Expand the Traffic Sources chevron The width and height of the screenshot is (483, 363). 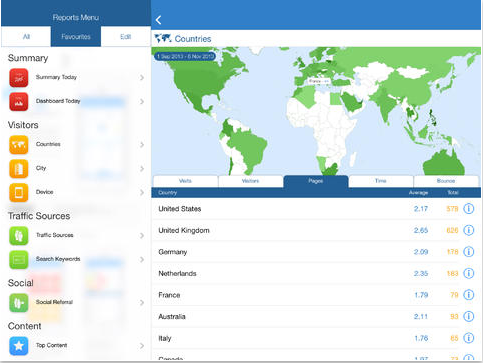(142, 236)
